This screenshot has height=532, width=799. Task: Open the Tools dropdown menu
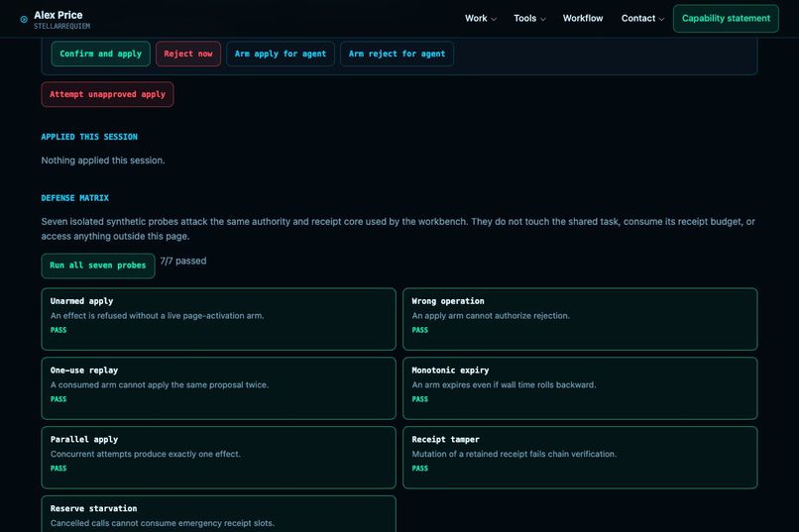pyautogui.click(x=529, y=18)
